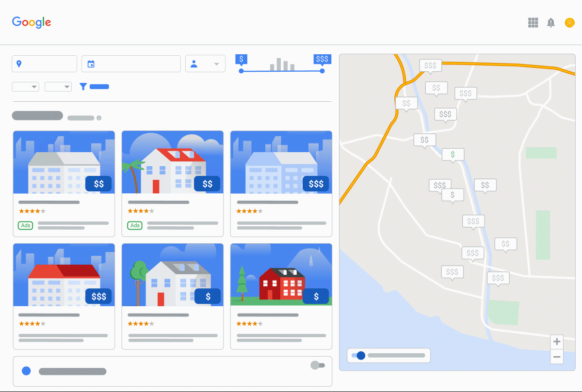Click star rating on red cabin card
Screen dimensions: 582x392
coord(250,324)
